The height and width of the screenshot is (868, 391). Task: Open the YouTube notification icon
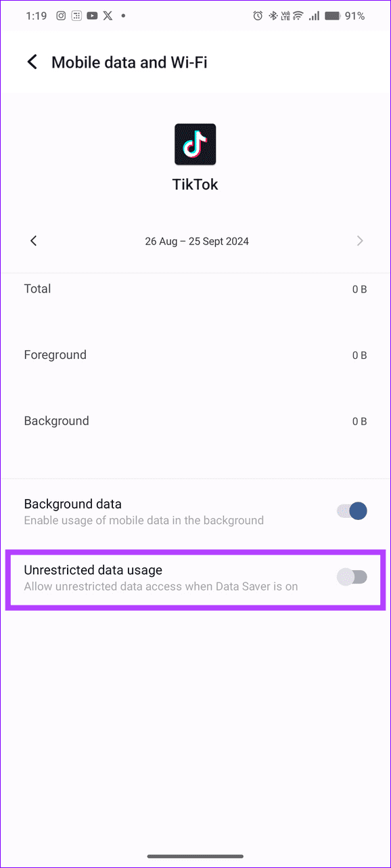point(92,15)
